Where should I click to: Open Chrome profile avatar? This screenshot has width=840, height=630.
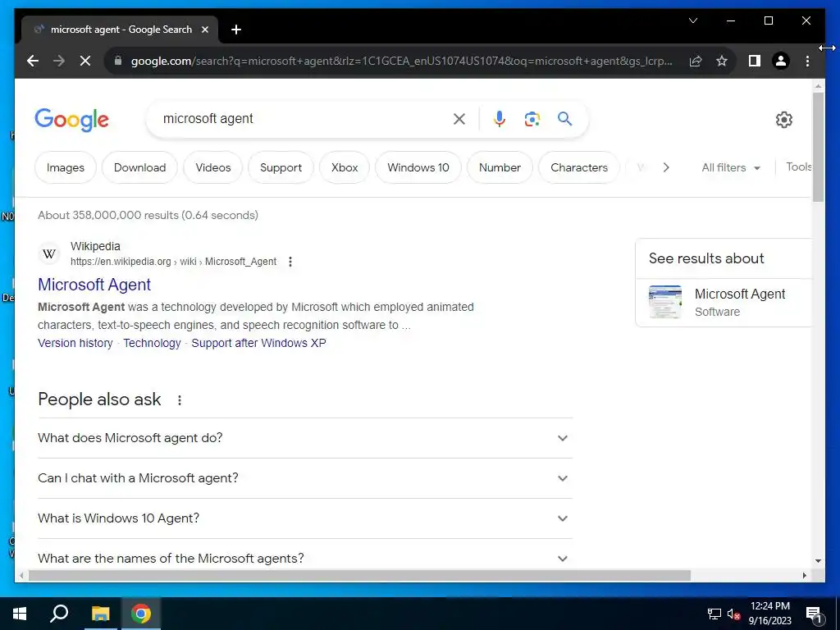(781, 61)
